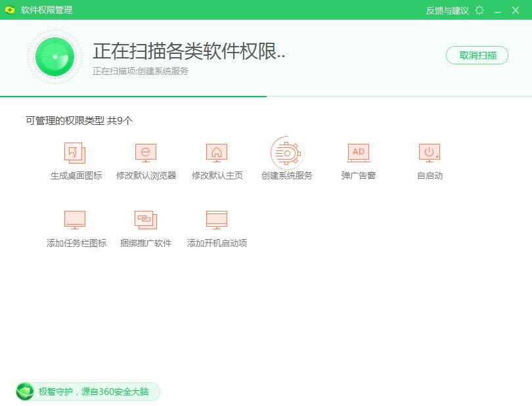Image resolution: width=532 pixels, height=406 pixels.
Task: Click the 自启动 power icon
Action: pyautogui.click(x=430, y=153)
